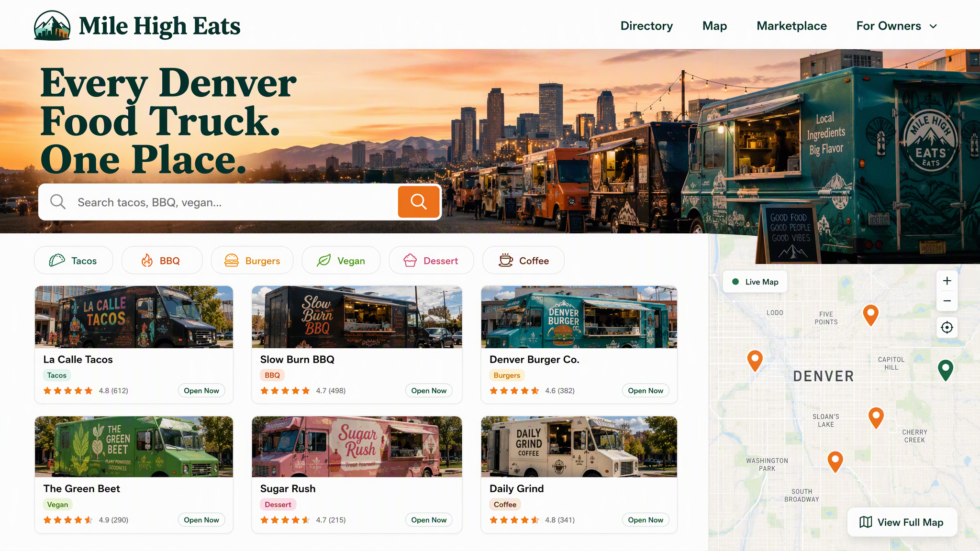Open the Denver Burger Co. truck photo
This screenshot has width=980, height=551.
[579, 317]
